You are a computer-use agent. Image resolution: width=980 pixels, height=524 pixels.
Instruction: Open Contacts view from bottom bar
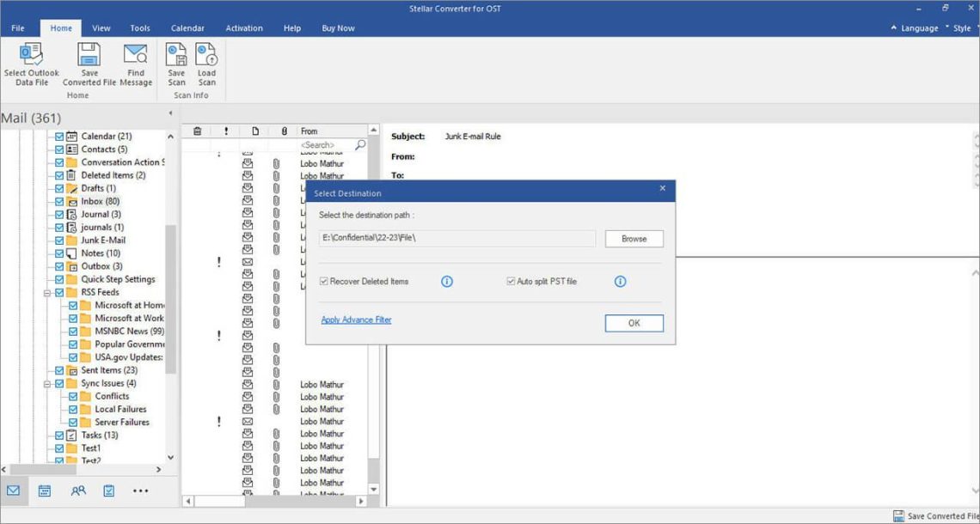[77, 490]
